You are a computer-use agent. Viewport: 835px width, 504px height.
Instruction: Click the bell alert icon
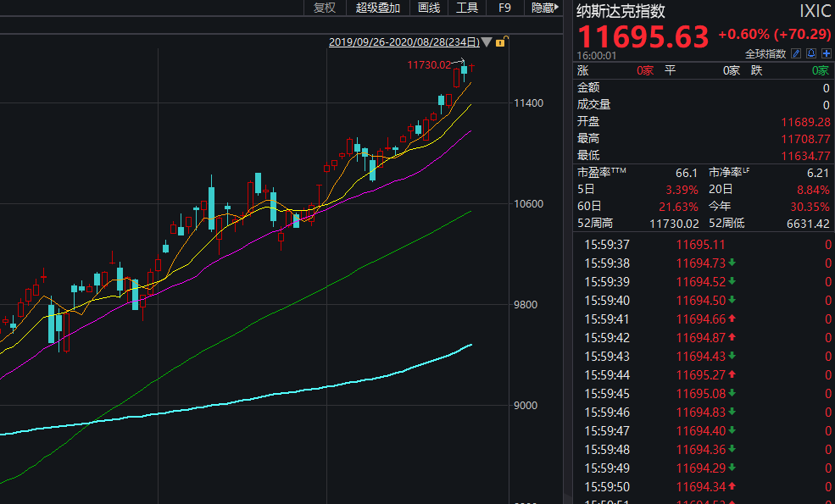pyautogui.click(x=811, y=53)
